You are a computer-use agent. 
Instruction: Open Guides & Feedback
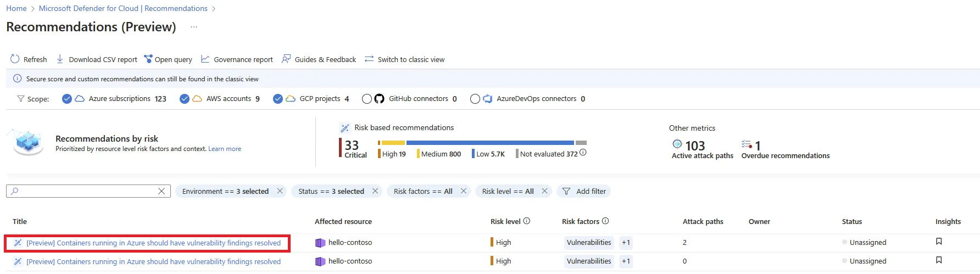tap(319, 59)
